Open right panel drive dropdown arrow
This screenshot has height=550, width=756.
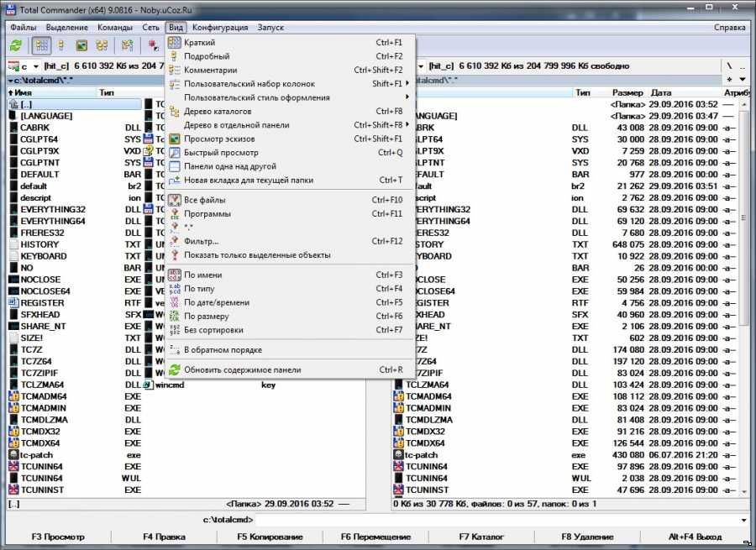pos(421,66)
